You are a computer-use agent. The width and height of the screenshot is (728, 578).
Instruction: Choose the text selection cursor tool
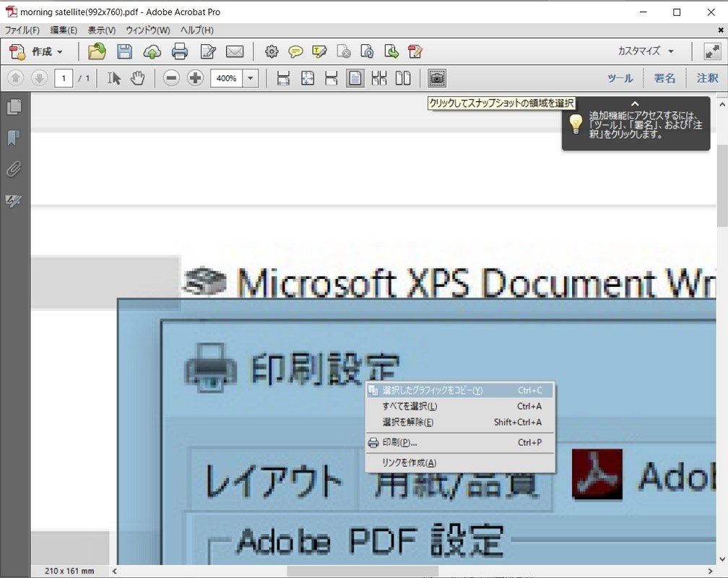tap(114, 78)
